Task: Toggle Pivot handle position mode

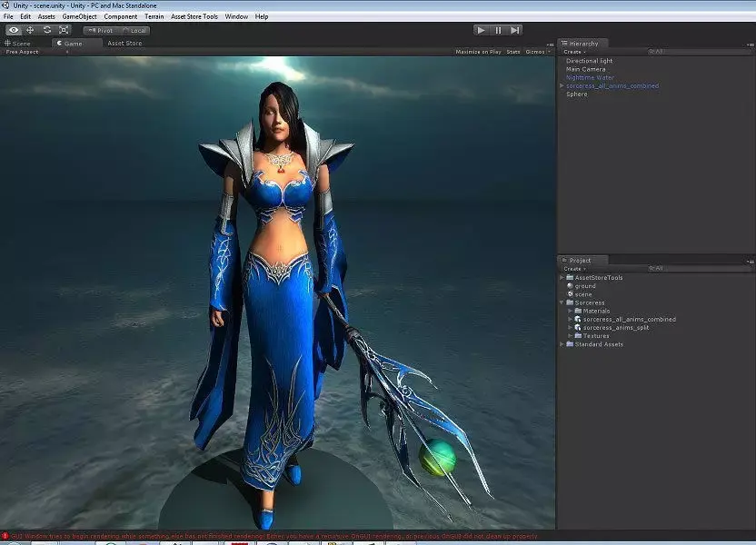Action: pyautogui.click(x=100, y=30)
